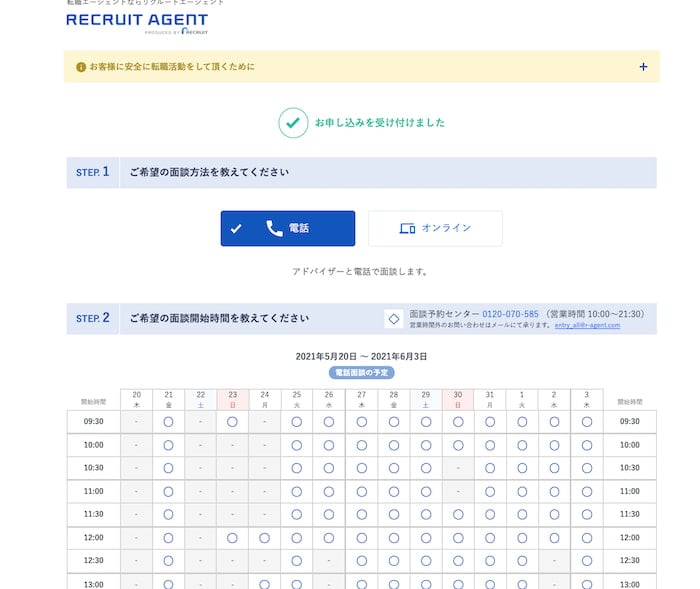
Task: Click the アドバイザーと電話で面談します description text
Action: click(x=360, y=272)
